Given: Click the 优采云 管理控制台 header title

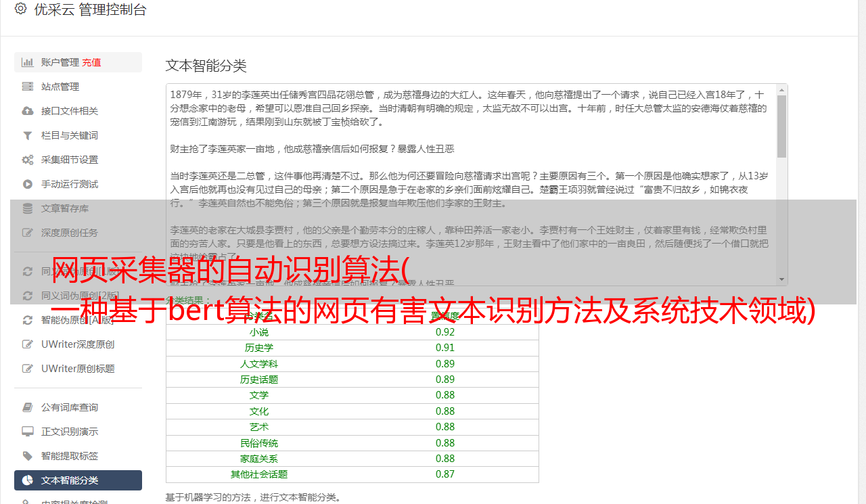Looking at the screenshot, I should click(x=90, y=9).
